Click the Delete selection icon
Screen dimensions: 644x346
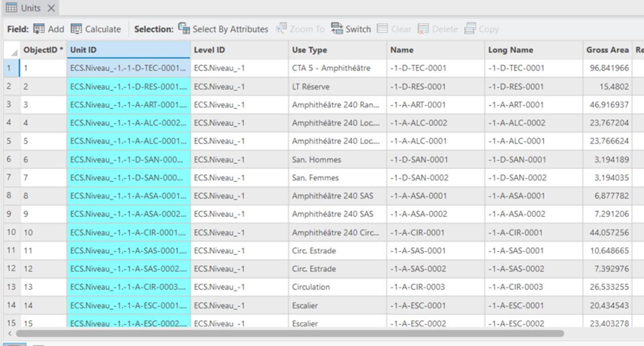pos(423,29)
